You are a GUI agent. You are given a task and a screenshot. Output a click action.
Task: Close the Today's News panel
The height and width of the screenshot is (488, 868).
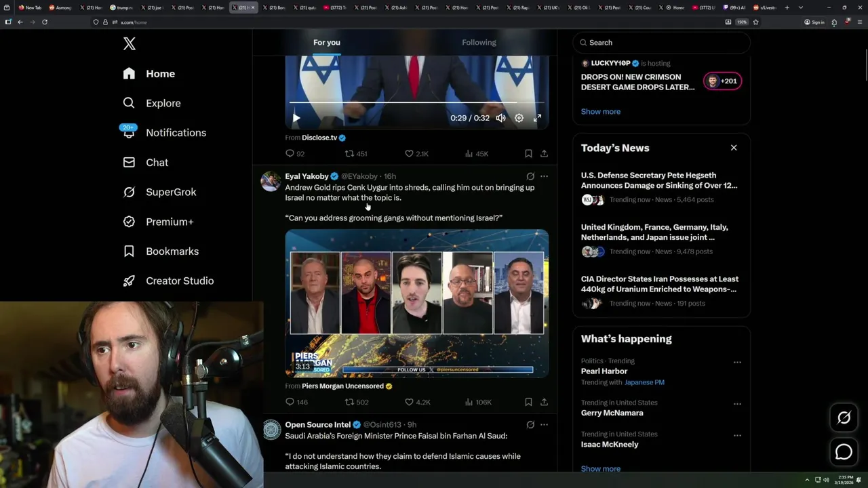pyautogui.click(x=734, y=148)
